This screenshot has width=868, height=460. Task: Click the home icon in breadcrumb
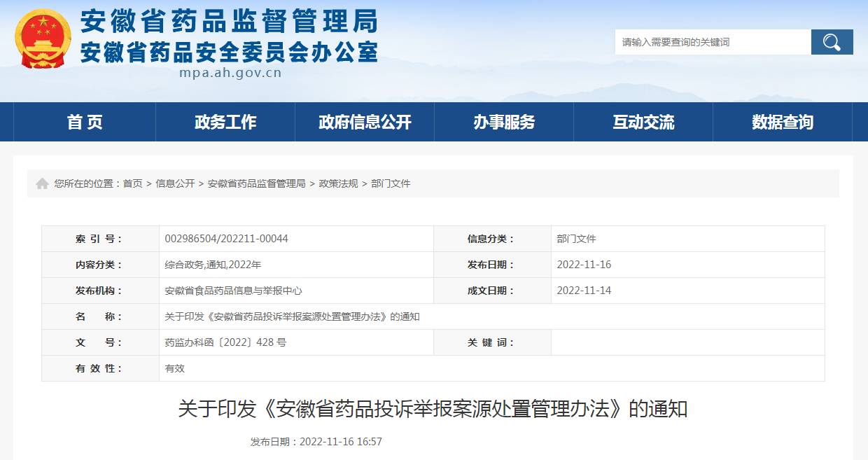click(x=43, y=183)
